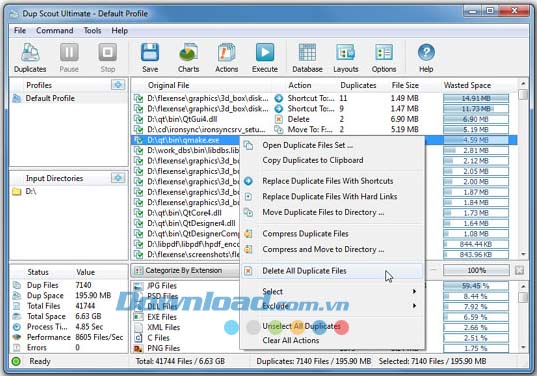Click the Profiles panel add button
This screenshot has height=376, width=537.
point(118,85)
